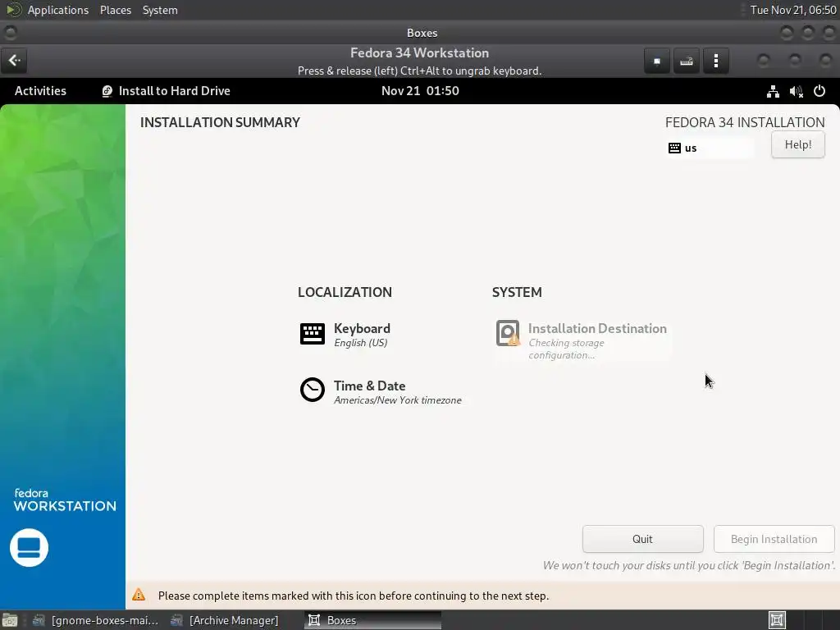
Task: Click the clock icon beside Time & Date
Action: coord(313,390)
